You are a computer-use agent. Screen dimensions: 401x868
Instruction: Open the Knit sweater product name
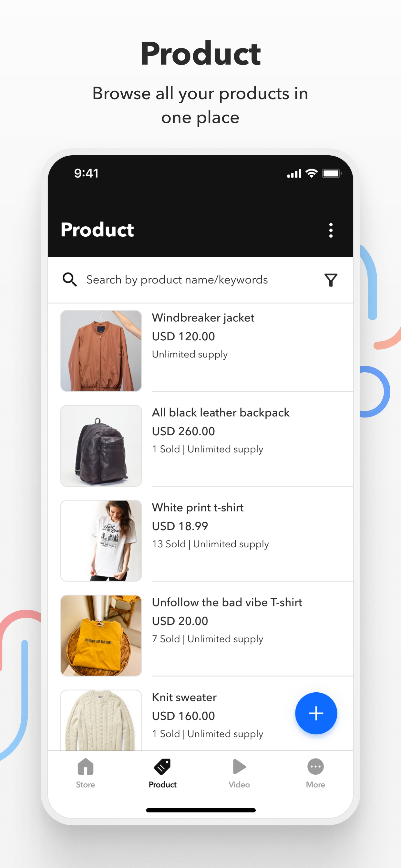click(x=184, y=697)
